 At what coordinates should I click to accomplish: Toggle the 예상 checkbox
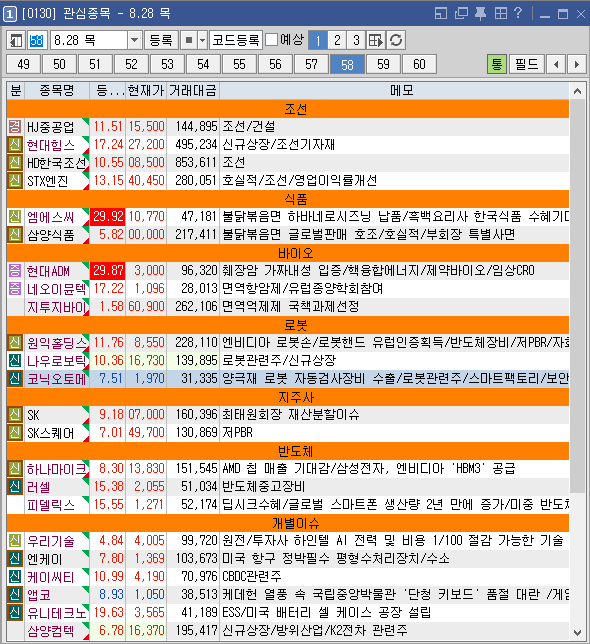[271, 40]
